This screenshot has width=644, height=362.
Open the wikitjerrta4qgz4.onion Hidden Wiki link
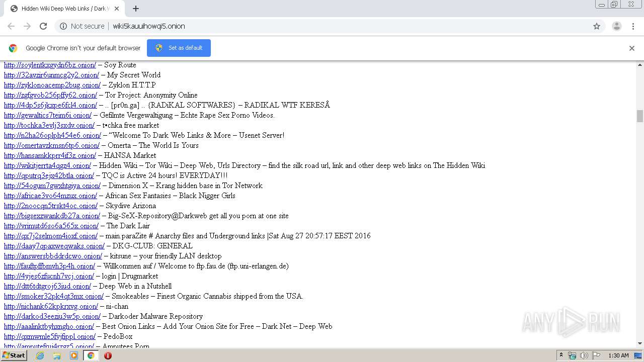click(x=47, y=165)
